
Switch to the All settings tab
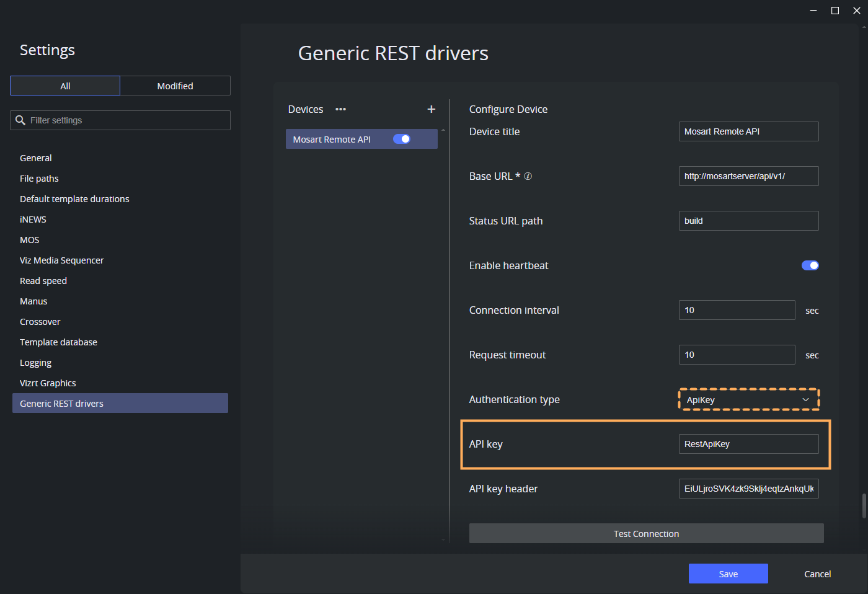click(x=65, y=86)
